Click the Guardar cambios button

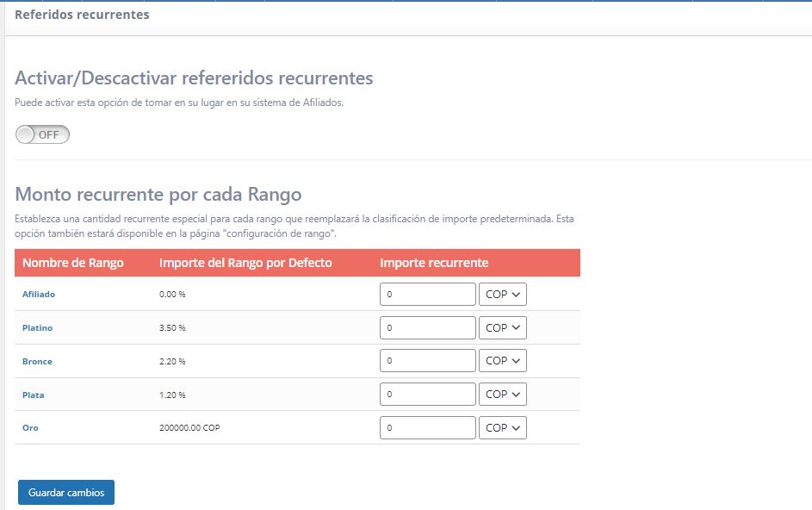66,492
